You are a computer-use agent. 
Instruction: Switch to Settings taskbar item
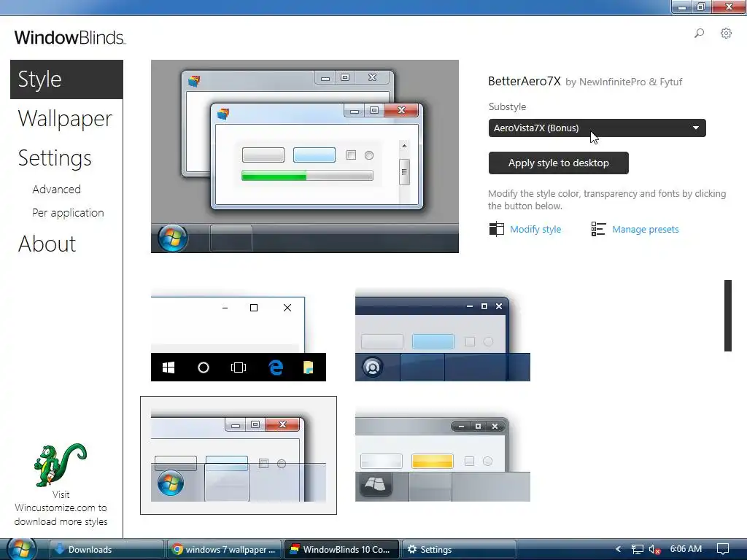[x=460, y=550]
